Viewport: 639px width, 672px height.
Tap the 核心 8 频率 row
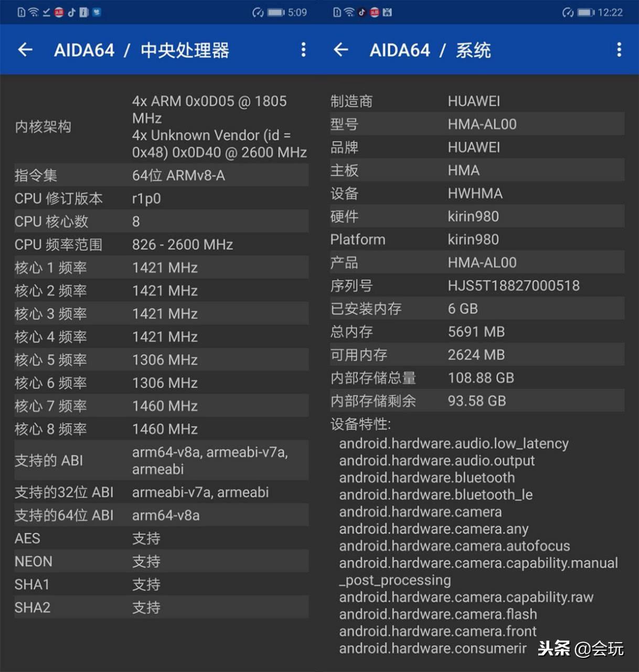[161, 429]
